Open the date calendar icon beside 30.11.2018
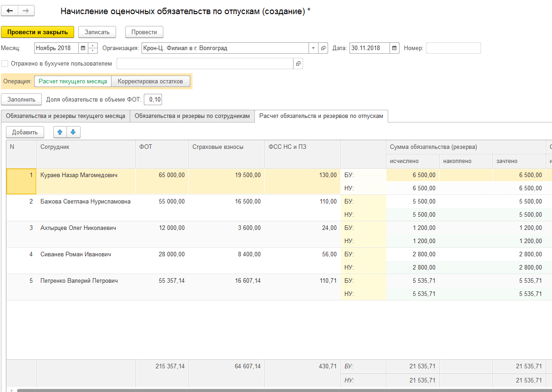The height and width of the screenshot is (392, 552). [395, 48]
